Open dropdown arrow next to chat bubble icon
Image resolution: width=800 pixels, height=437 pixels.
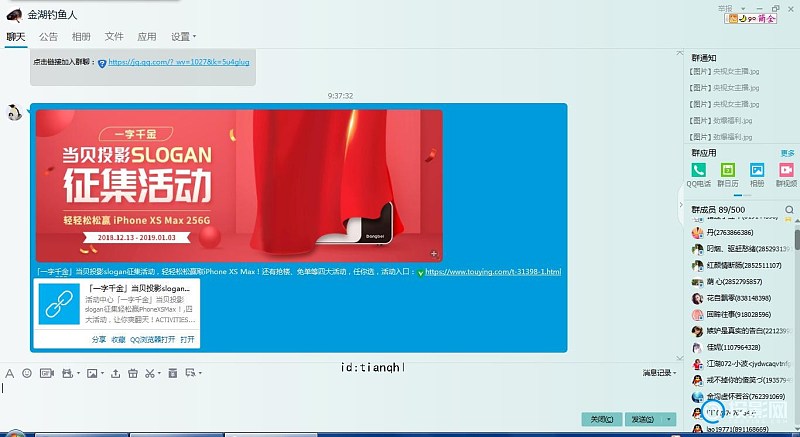click(200, 373)
